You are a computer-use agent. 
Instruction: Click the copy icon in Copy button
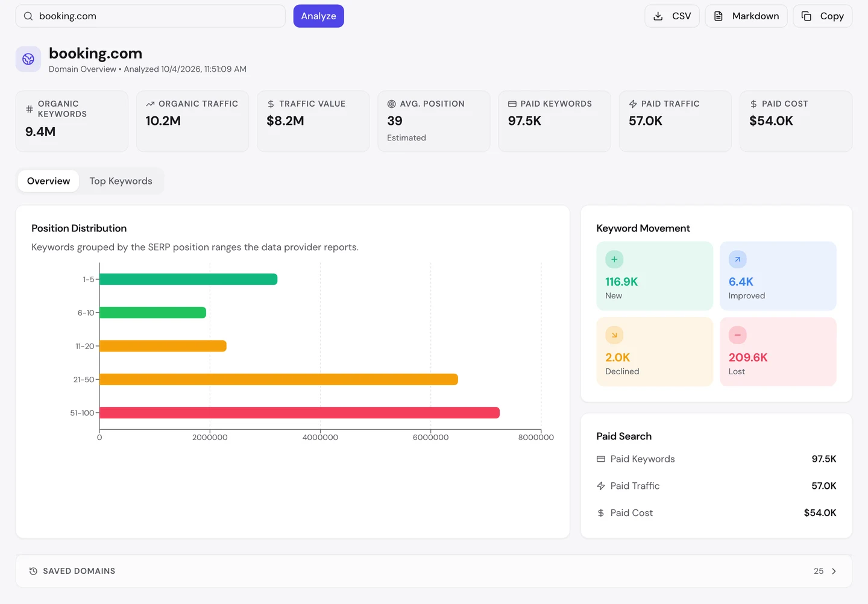click(807, 16)
